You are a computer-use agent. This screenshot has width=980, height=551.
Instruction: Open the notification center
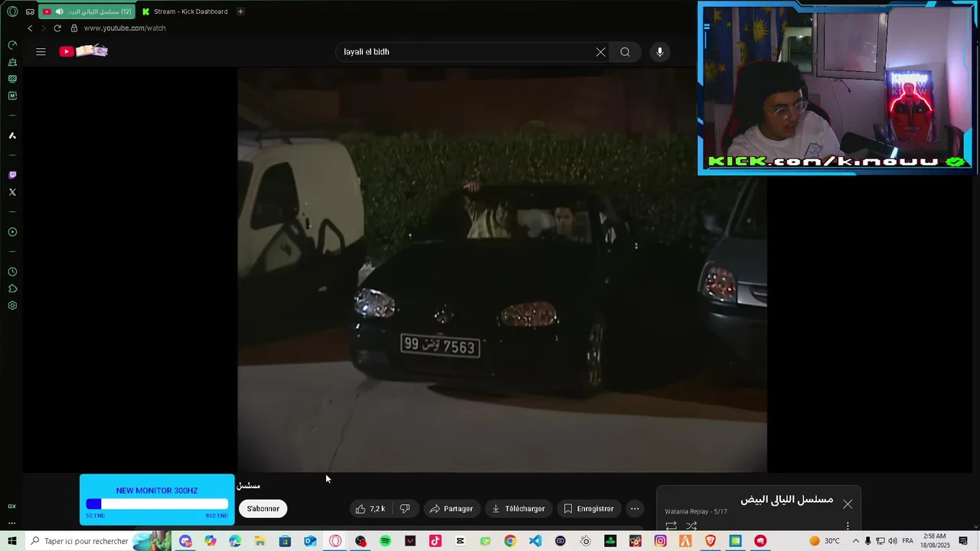pos(963,541)
